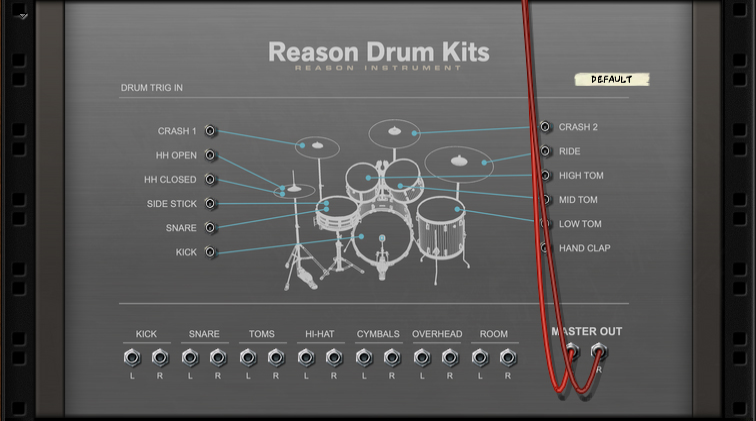
Task: Click the ROOM output label
Action: [494, 334]
